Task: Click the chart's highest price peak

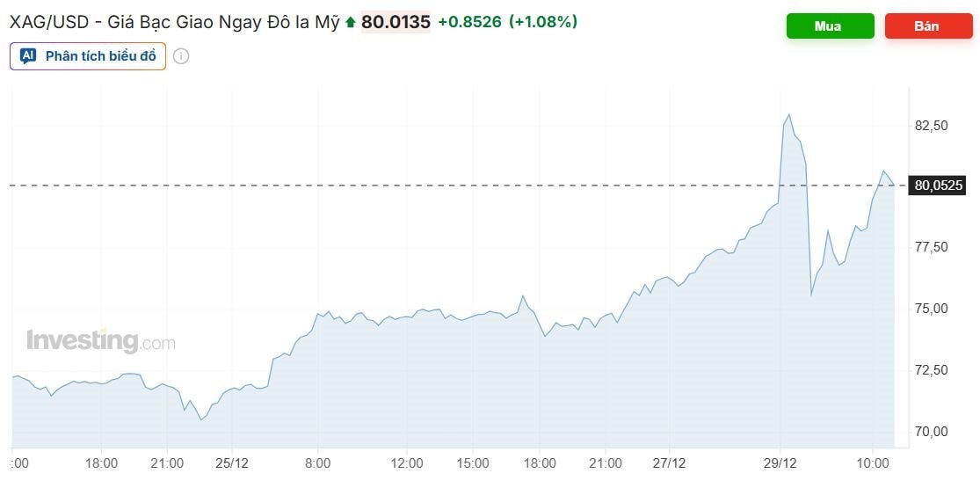Action: [788, 115]
